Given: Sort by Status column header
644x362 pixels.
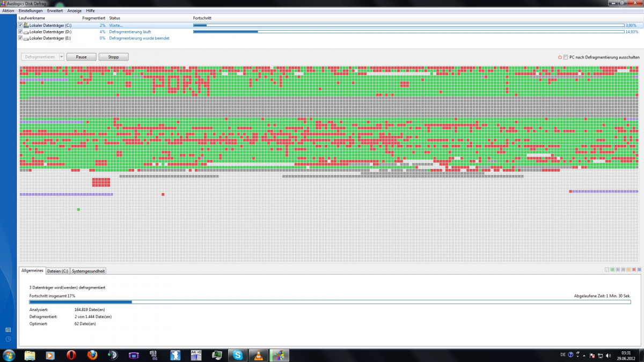Looking at the screenshot, I should click(x=114, y=18).
